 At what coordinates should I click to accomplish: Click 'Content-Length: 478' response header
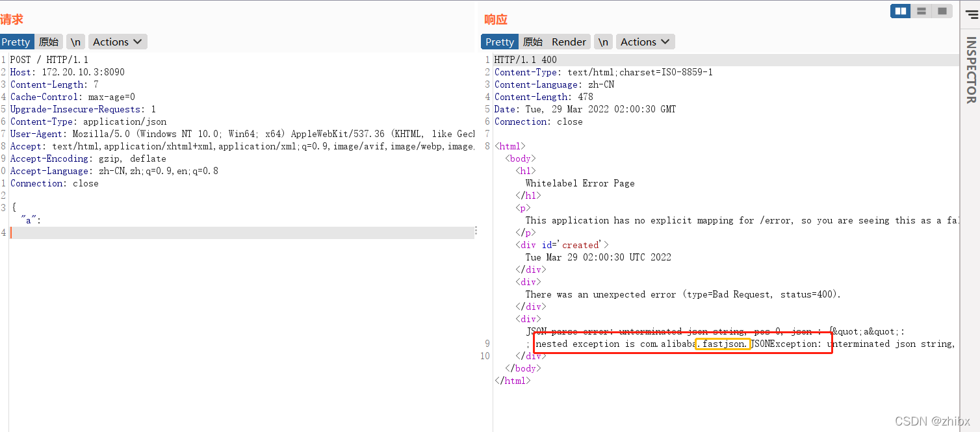(544, 97)
